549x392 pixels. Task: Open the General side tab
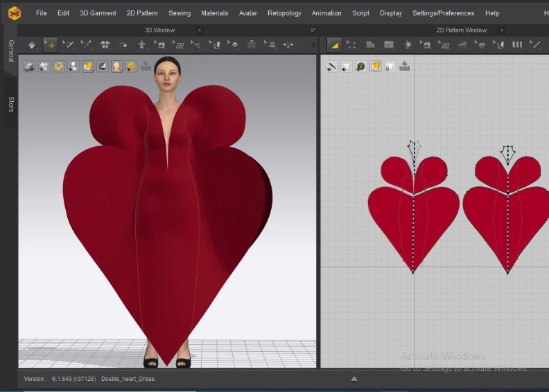(x=11, y=51)
